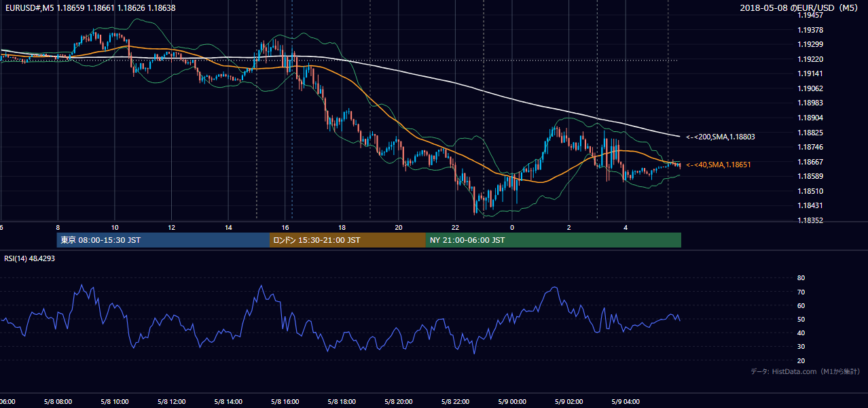This screenshot has width=868, height=408.
Task: Click hour label 0 on chart time axis
Action: pos(512,227)
